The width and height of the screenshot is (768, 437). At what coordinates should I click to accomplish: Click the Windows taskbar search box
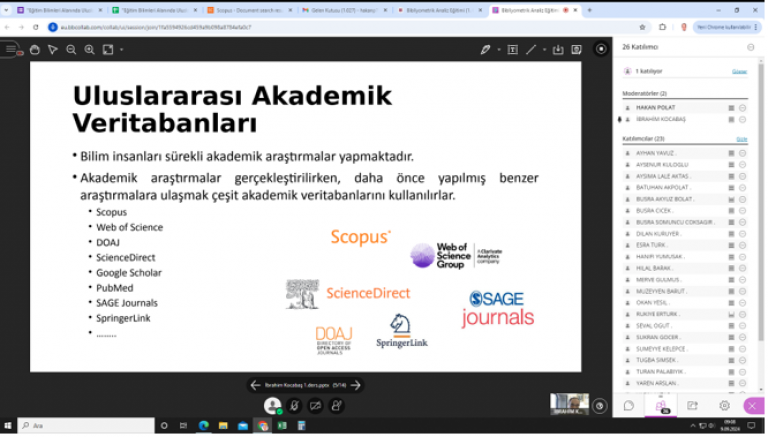[86, 426]
